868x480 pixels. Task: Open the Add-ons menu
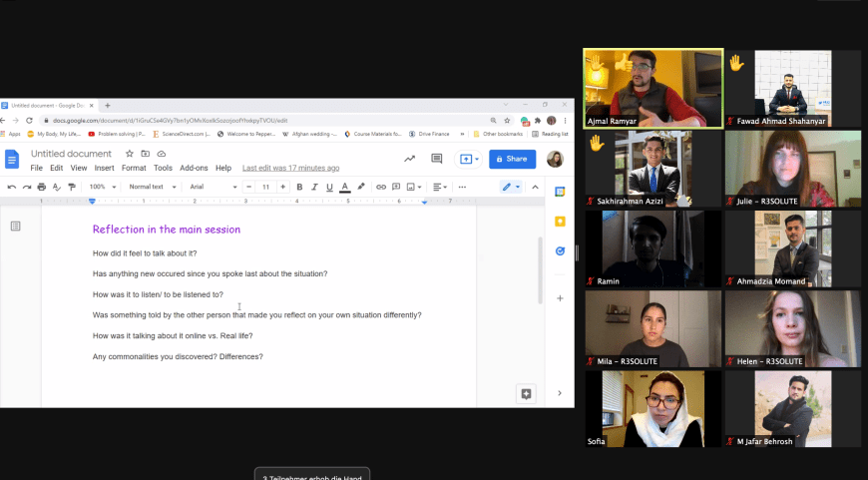pyautogui.click(x=194, y=168)
